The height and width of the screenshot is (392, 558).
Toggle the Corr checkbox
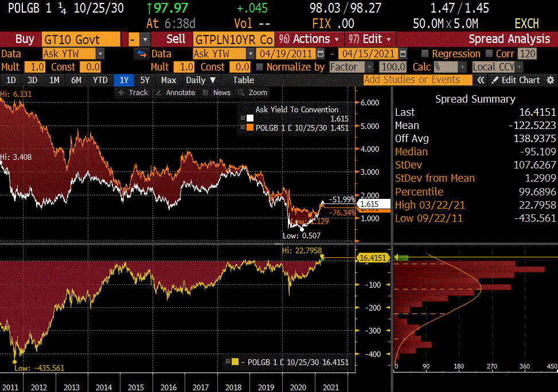[x=489, y=53]
